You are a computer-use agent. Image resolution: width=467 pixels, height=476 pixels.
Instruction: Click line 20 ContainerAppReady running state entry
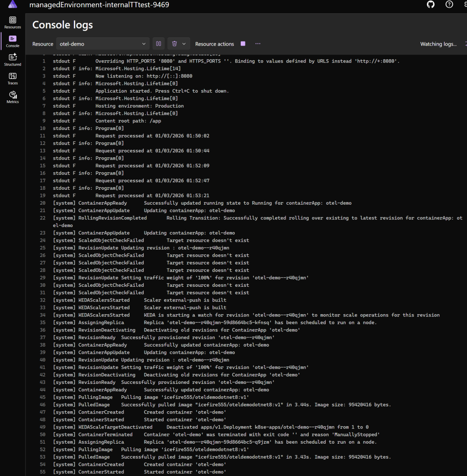[202, 203]
